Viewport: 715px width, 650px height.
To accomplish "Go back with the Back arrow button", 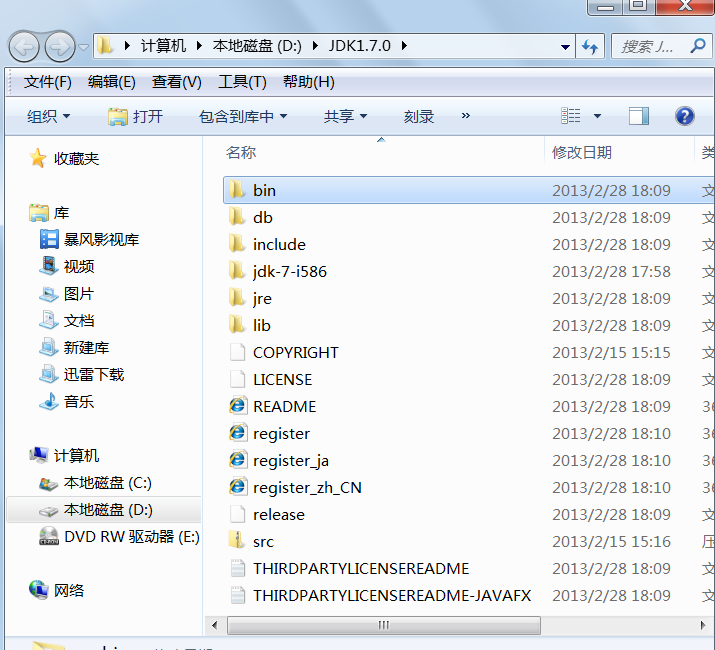I will pyautogui.click(x=24, y=47).
